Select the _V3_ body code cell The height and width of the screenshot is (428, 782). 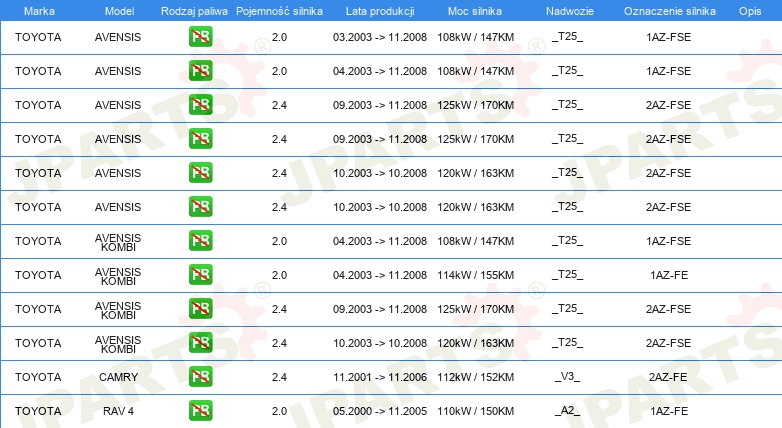[x=568, y=377]
